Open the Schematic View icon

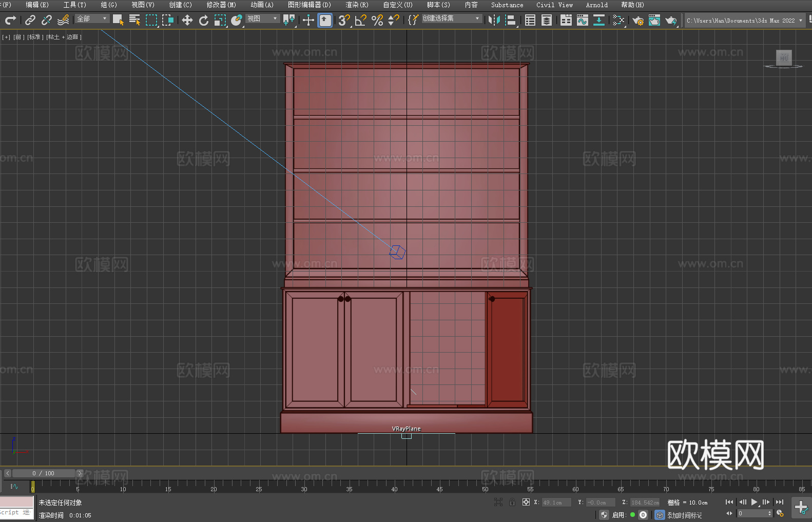point(618,20)
